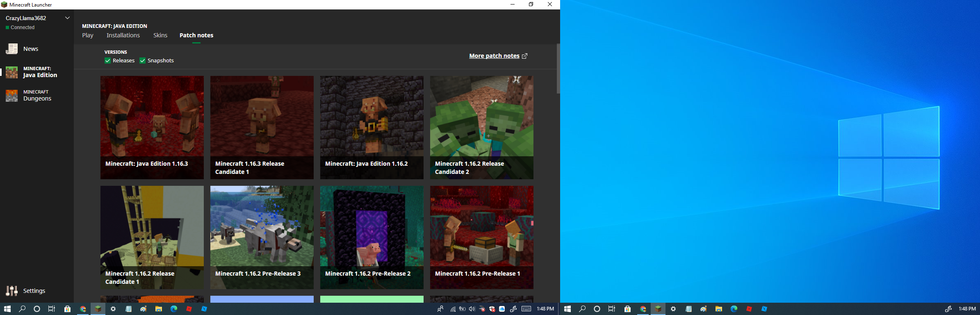Toggle the Snapshots checkbox
The width and height of the screenshot is (980, 315).
[x=143, y=61]
